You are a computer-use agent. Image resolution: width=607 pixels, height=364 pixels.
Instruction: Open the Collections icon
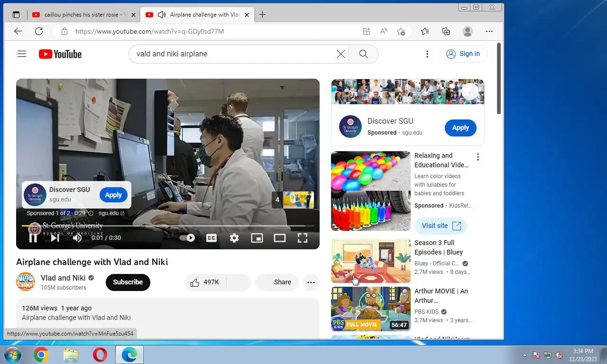(446, 31)
